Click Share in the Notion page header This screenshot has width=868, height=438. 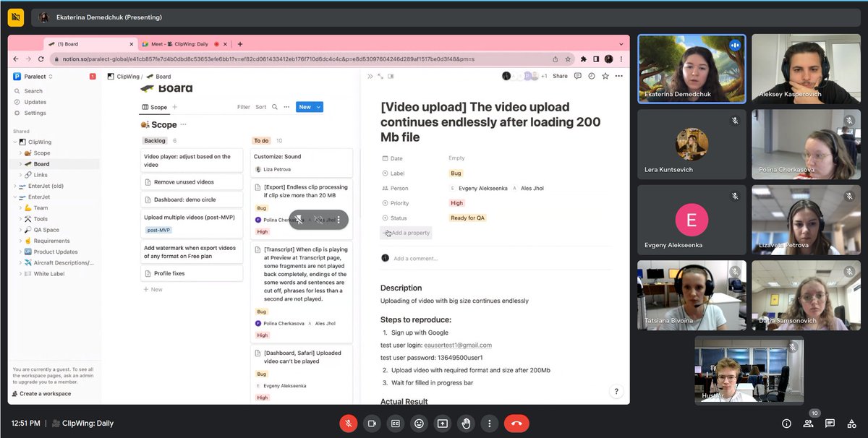560,76
